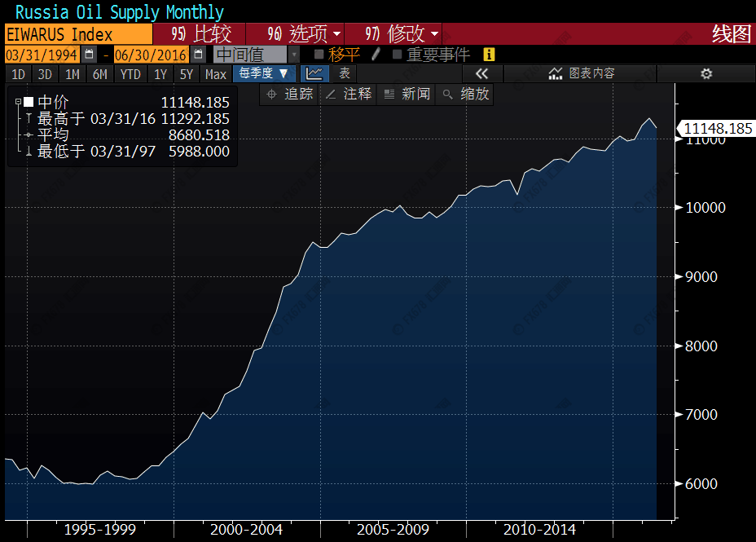
Task: Collapse panel with double-chevron arrows
Action: coord(481,74)
